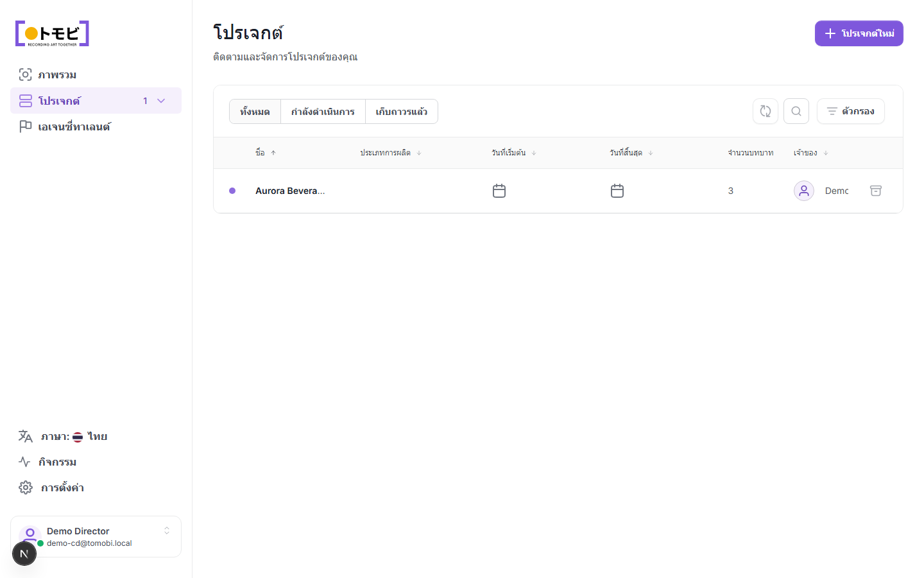The image size is (924, 578).
Task: Click the activity pulse icon
Action: pos(24,462)
